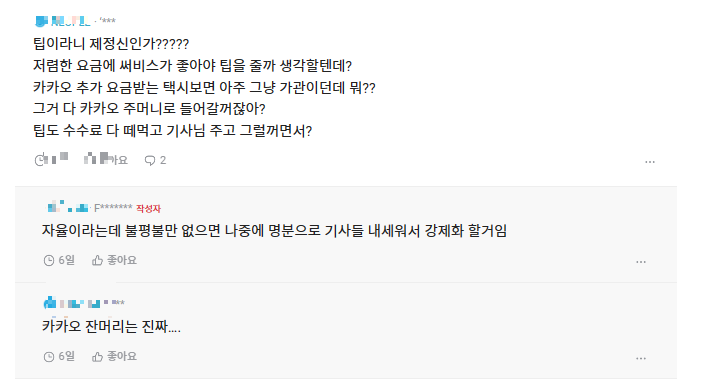Like the reply saying 카카오 잔머리는 진짜
The image size is (716, 392).
[x=114, y=357]
